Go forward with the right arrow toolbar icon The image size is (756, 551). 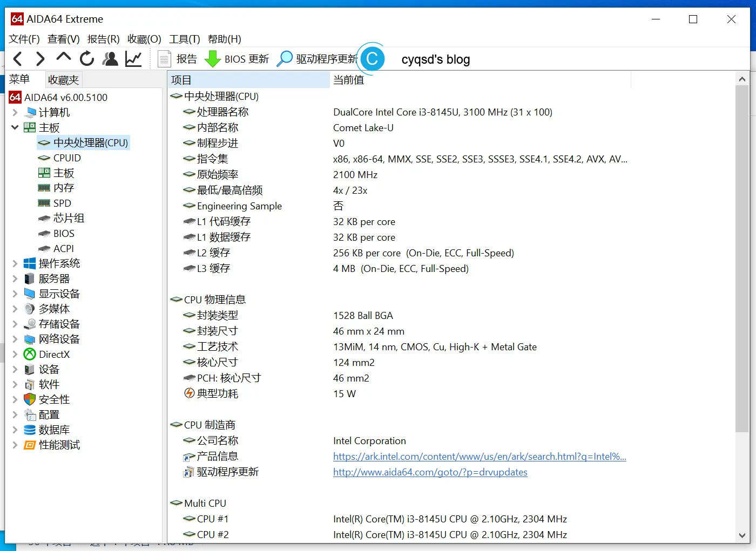tap(40, 59)
